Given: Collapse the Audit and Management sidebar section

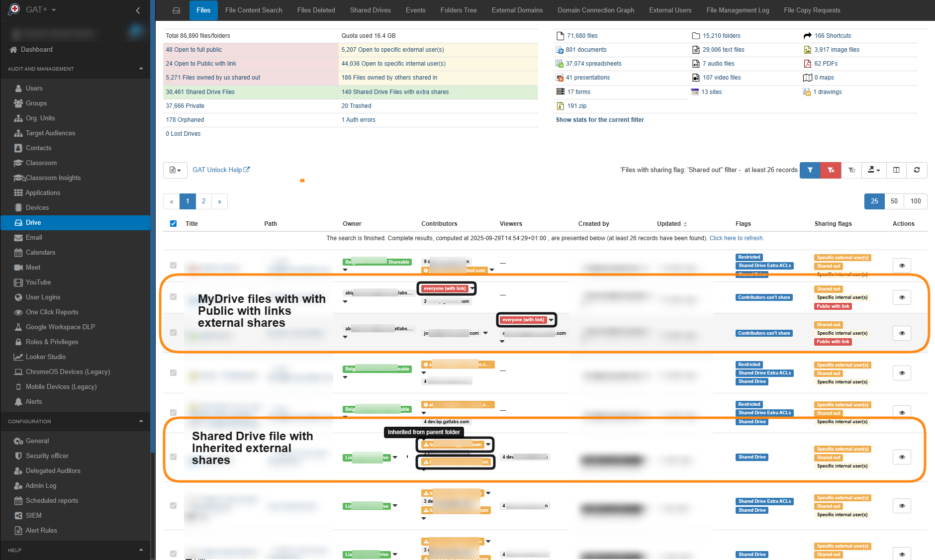Looking at the screenshot, I should (141, 68).
